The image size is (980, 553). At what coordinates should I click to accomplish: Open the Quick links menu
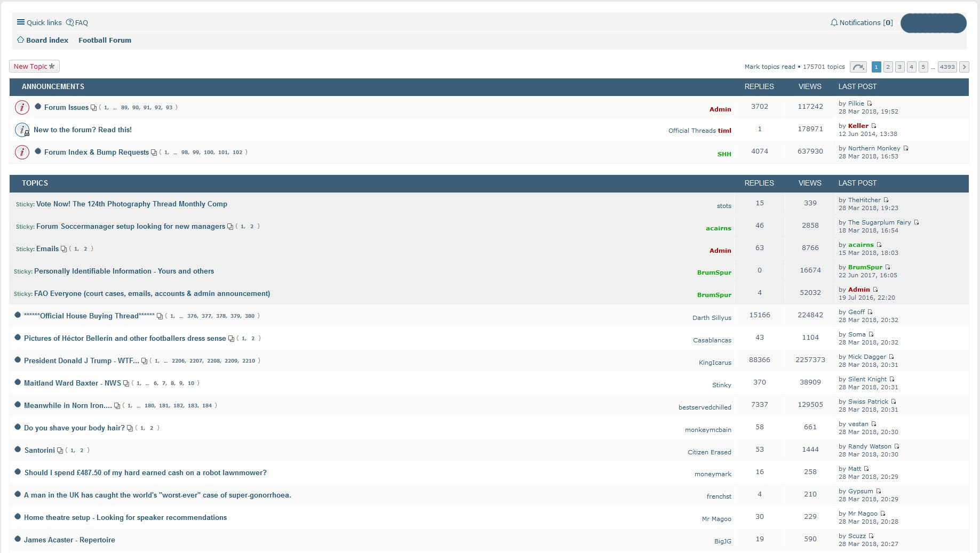[39, 22]
